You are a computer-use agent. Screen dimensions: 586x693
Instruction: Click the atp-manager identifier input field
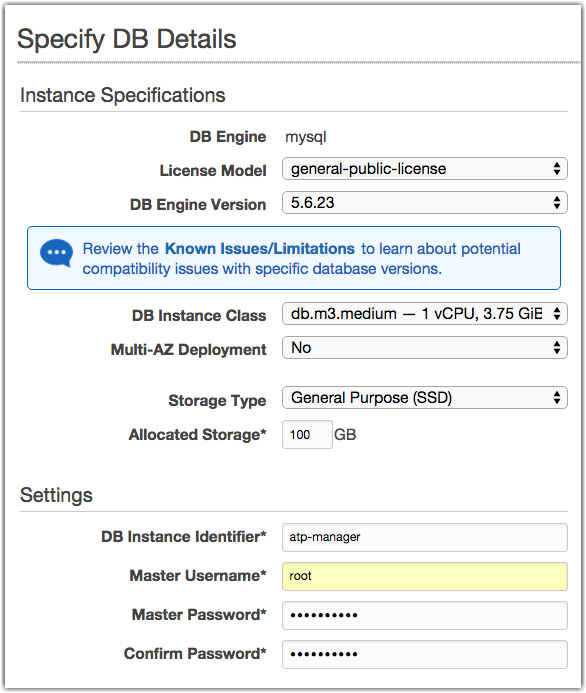(425, 537)
